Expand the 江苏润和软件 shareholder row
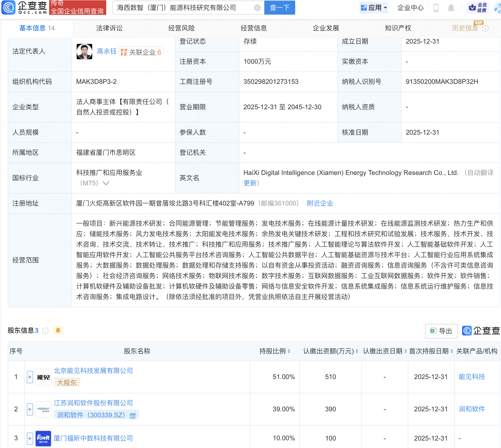The width and height of the screenshot is (501, 448). pyautogui.click(x=30, y=409)
